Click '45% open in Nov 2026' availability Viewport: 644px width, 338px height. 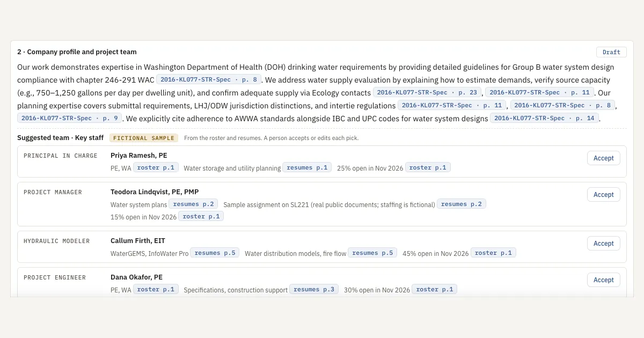coord(435,253)
